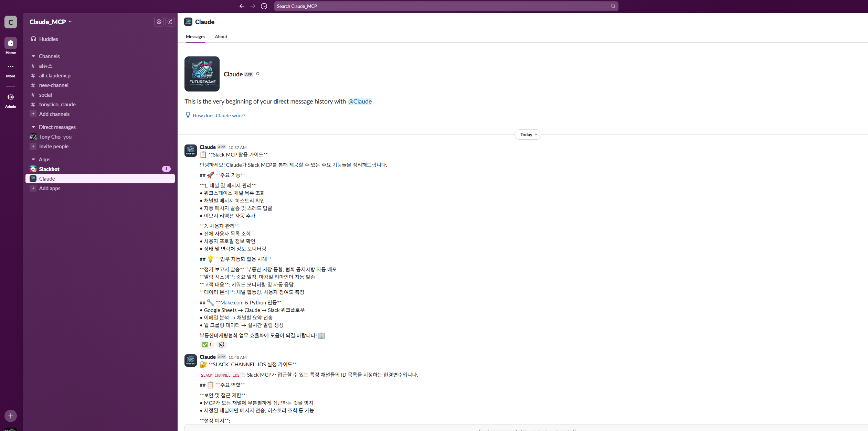This screenshot has height=431, width=868.
Task: Select Claude app in the sidebar
Action: tap(100, 179)
